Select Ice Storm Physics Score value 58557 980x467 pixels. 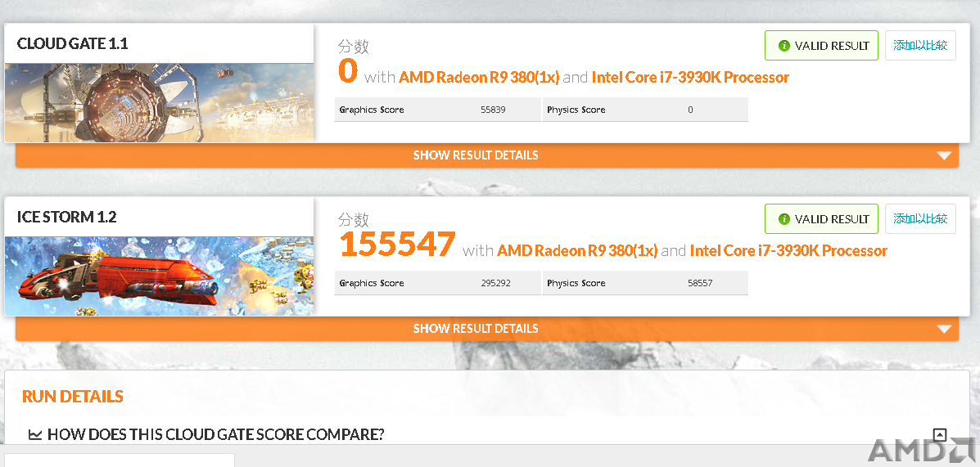700,284
